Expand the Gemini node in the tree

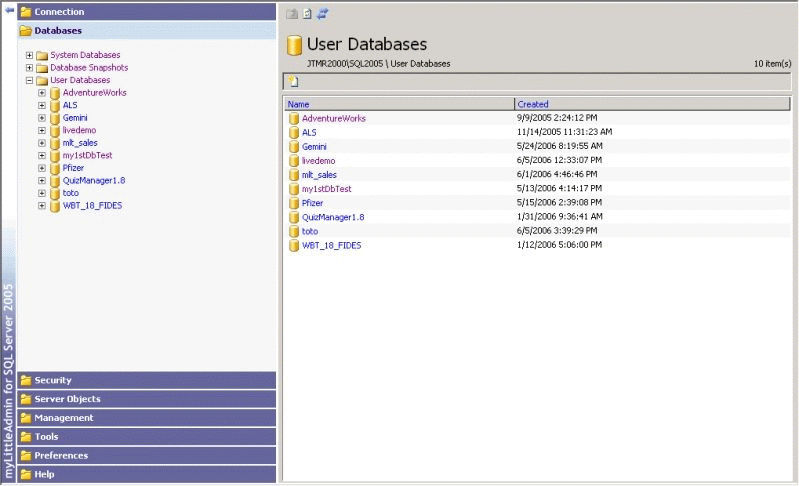coord(42,118)
